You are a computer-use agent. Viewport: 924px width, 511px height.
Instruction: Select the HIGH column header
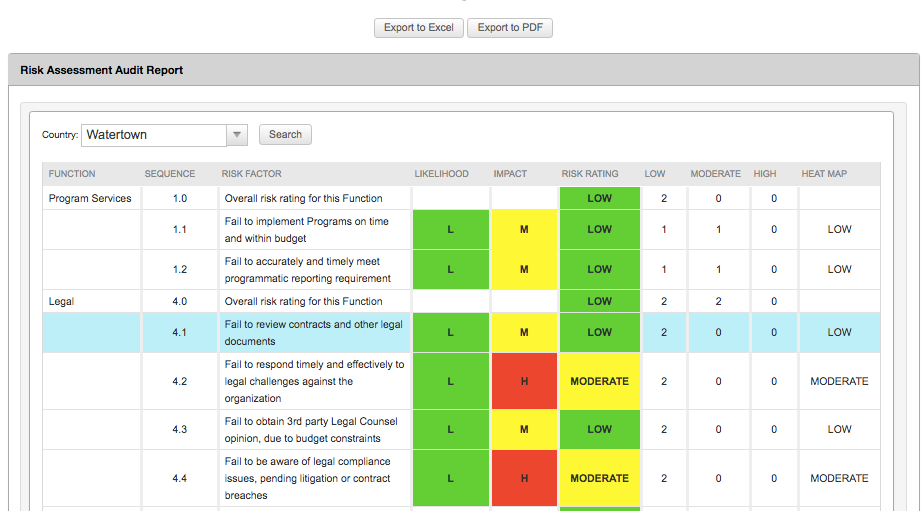(765, 174)
